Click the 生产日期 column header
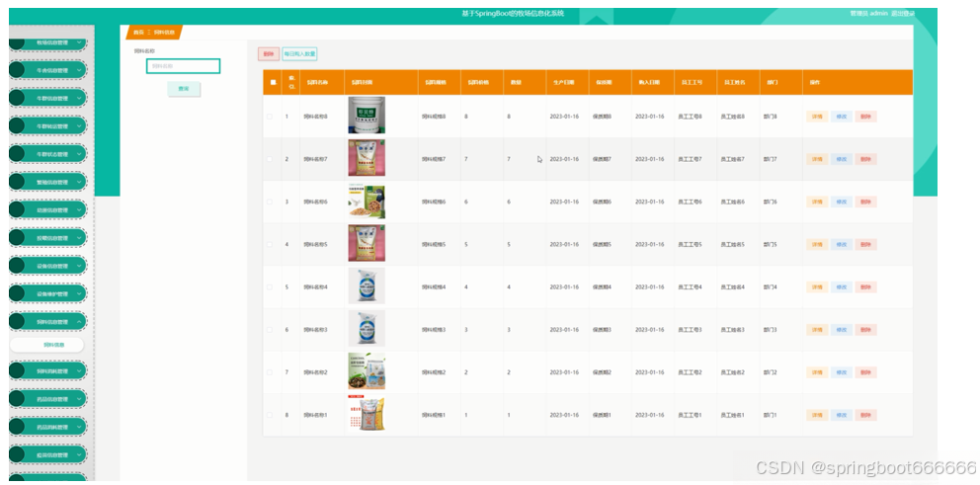The image size is (980, 485). (567, 82)
